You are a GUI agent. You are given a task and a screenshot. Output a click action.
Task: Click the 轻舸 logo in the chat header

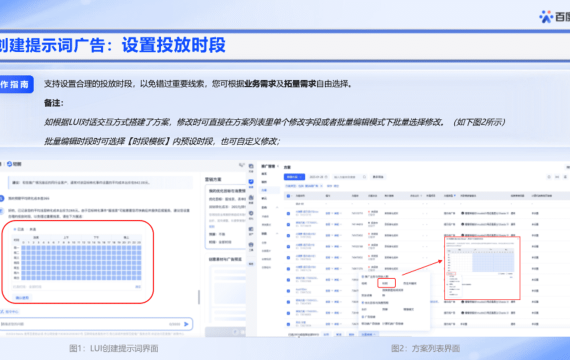[x=14, y=164]
